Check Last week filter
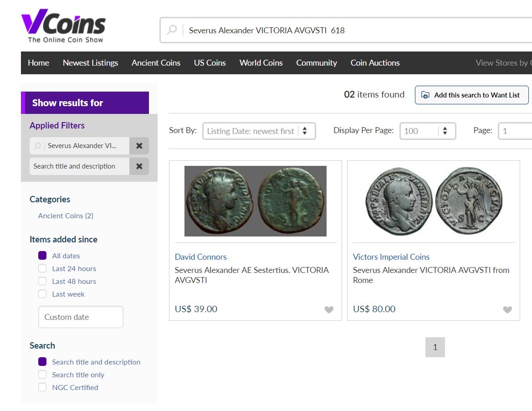The height and width of the screenshot is (411, 532). click(42, 293)
